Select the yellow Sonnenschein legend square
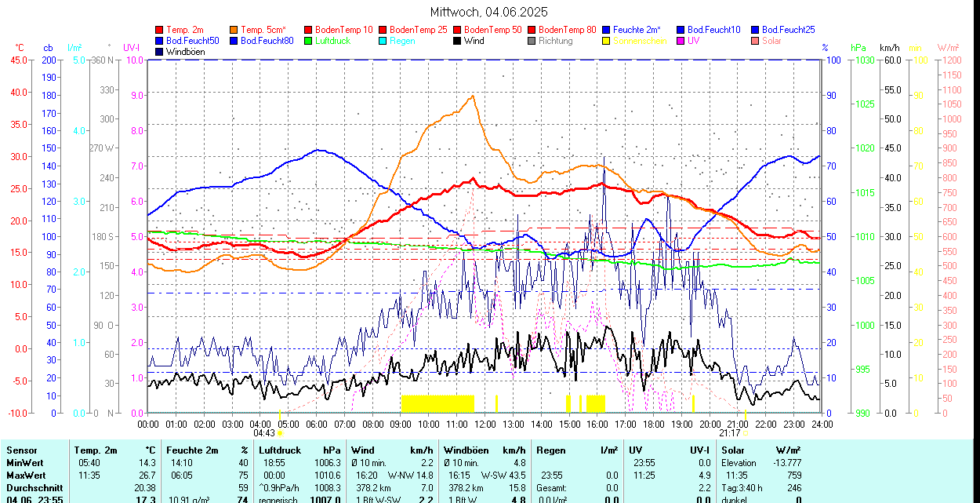Screen dimensions: 980x503 (607, 41)
